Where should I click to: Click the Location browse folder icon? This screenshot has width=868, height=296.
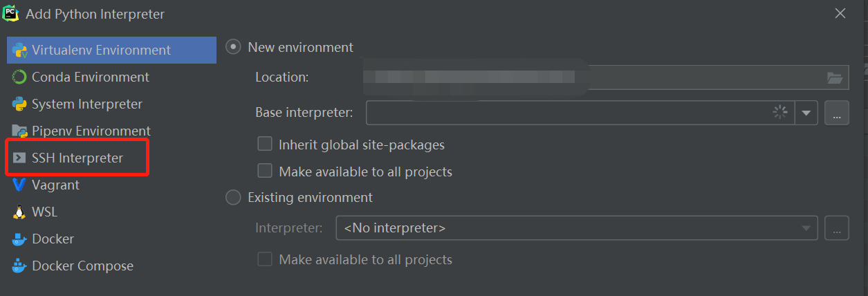point(835,77)
